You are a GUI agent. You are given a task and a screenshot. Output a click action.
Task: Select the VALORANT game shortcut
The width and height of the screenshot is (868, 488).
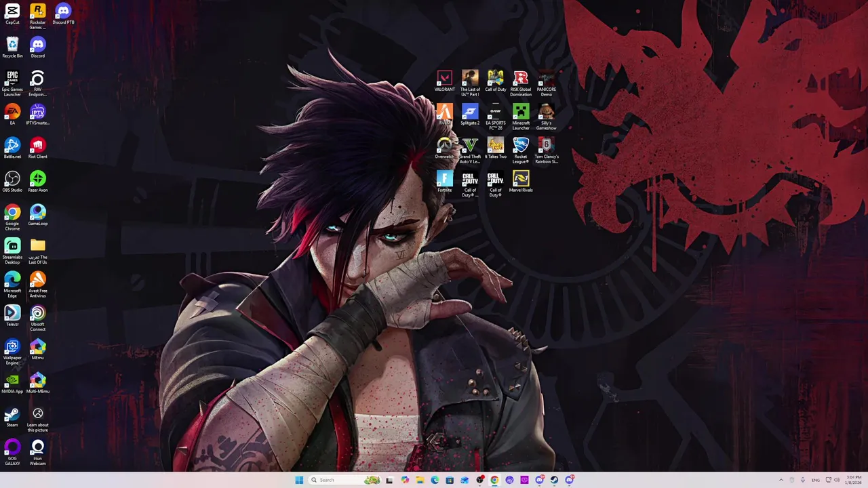(x=445, y=81)
